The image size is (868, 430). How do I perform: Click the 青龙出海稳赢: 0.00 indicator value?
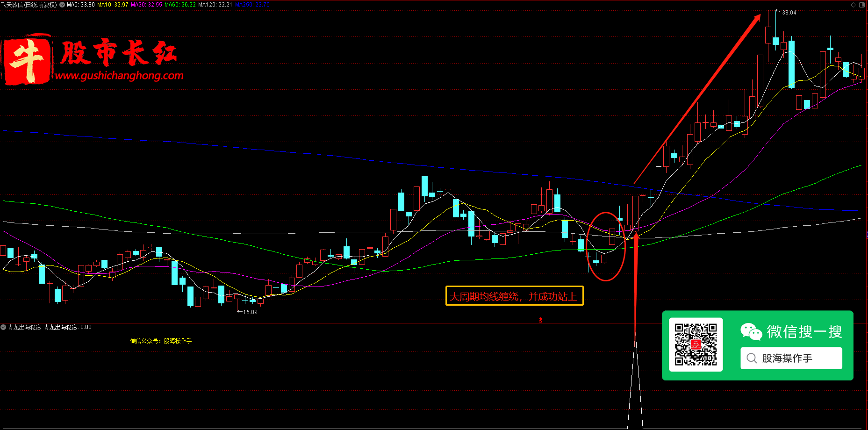(x=68, y=327)
